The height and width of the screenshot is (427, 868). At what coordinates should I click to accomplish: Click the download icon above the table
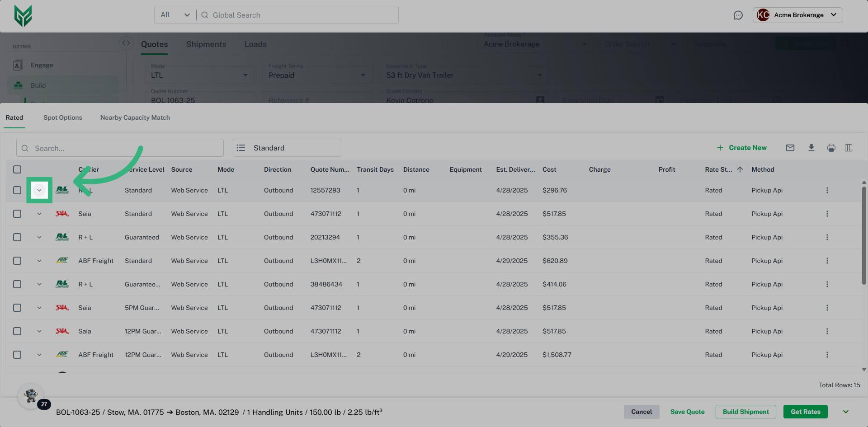tap(811, 148)
